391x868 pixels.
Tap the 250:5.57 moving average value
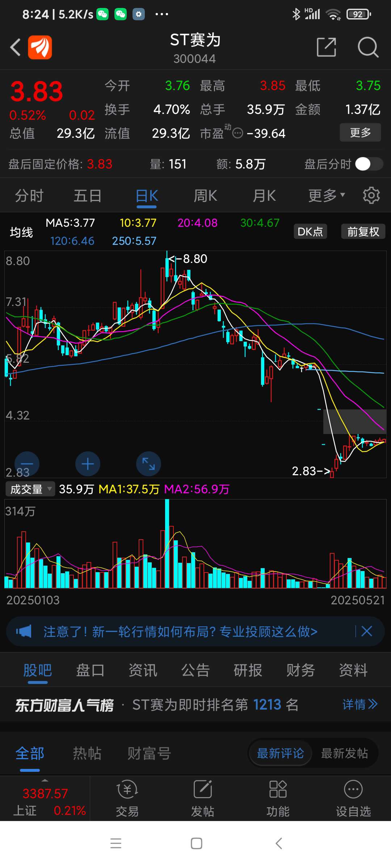click(x=134, y=241)
